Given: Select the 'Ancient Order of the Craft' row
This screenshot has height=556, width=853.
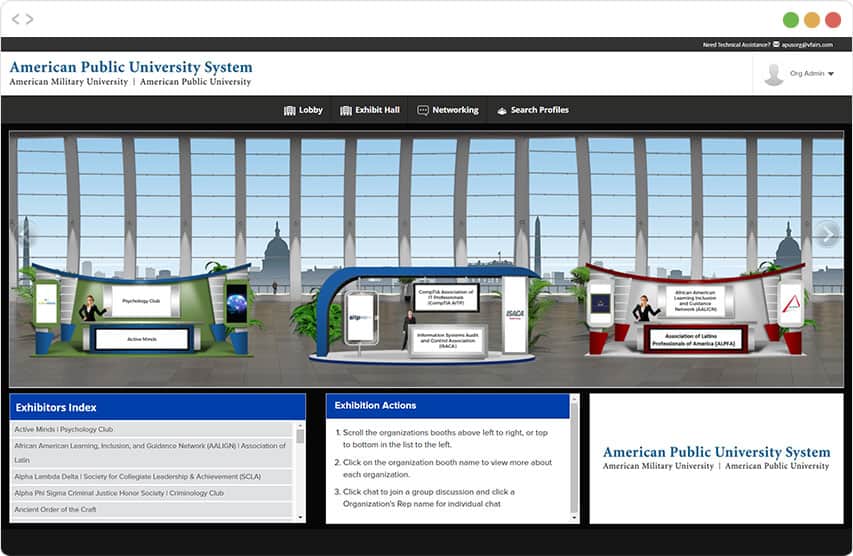Looking at the screenshot, I should point(152,509).
